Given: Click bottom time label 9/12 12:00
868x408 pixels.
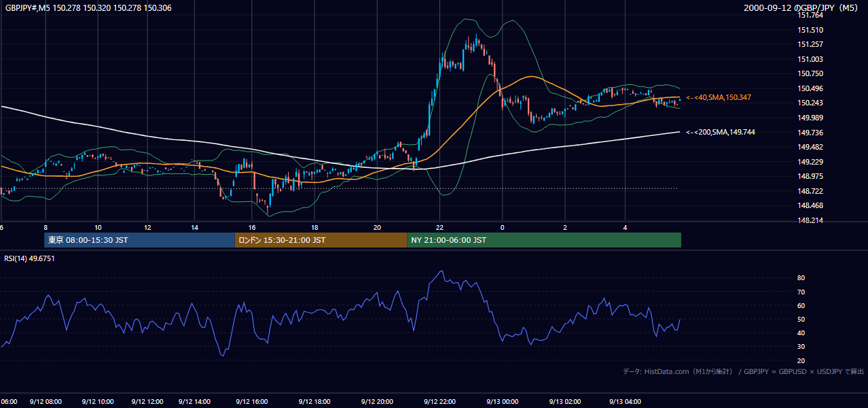Looking at the screenshot, I should pyautogui.click(x=147, y=402).
